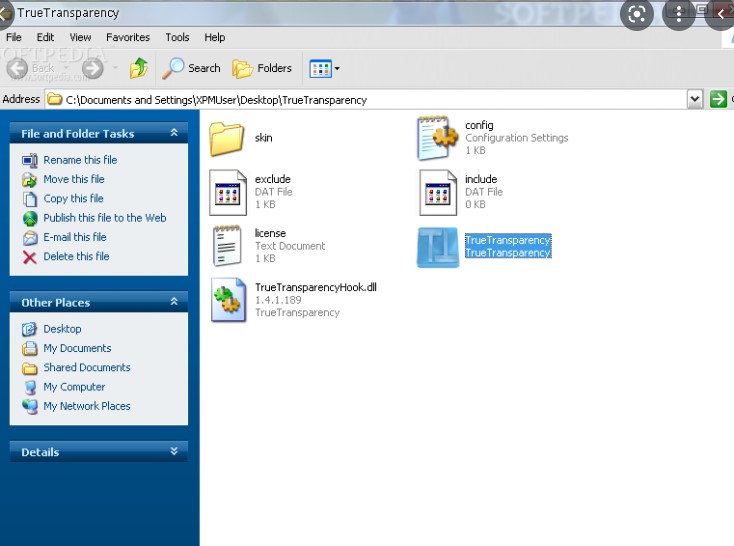Click the Shared Documents folder icon
Screen dimensions: 734x546
point(29,368)
